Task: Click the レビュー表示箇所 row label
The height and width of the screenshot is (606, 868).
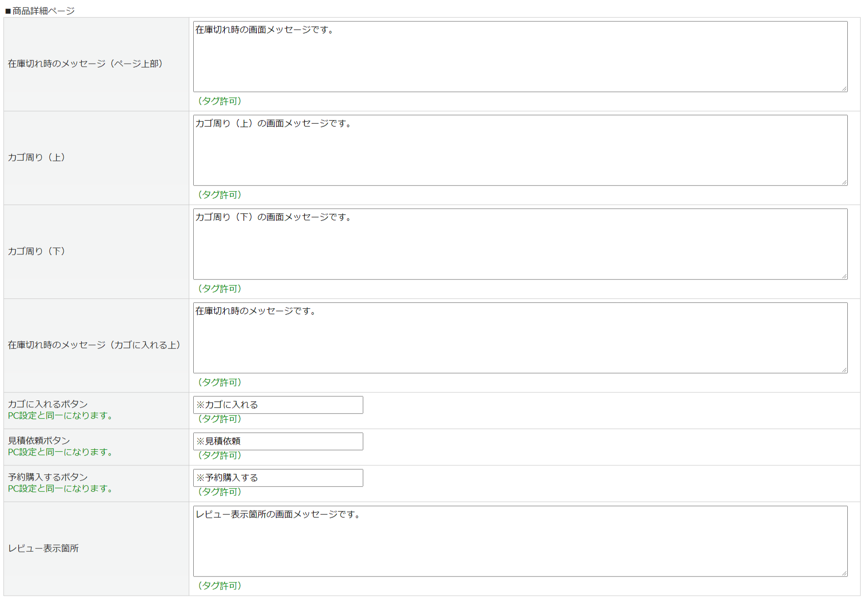Action: (43, 549)
